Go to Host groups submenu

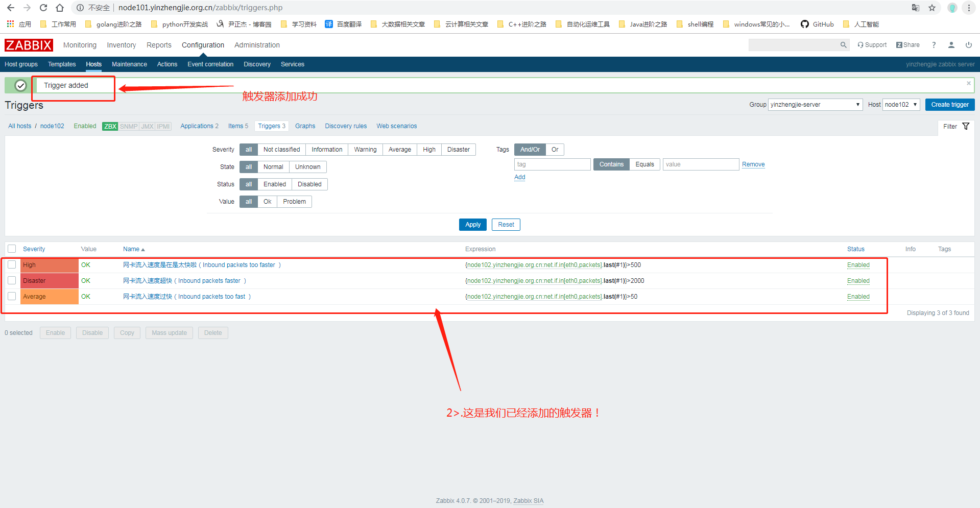(21, 64)
